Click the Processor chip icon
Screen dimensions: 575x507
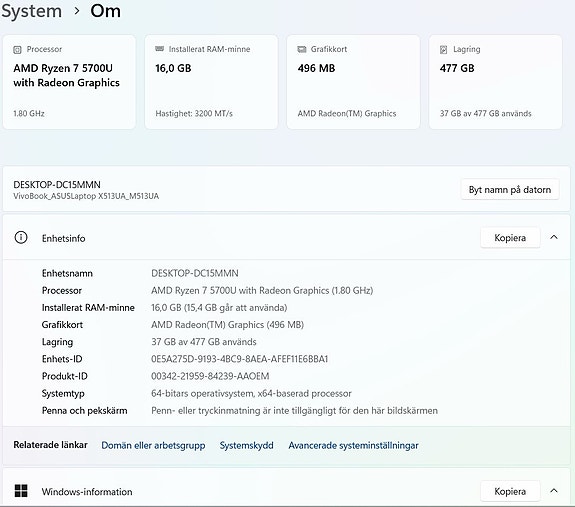17,49
